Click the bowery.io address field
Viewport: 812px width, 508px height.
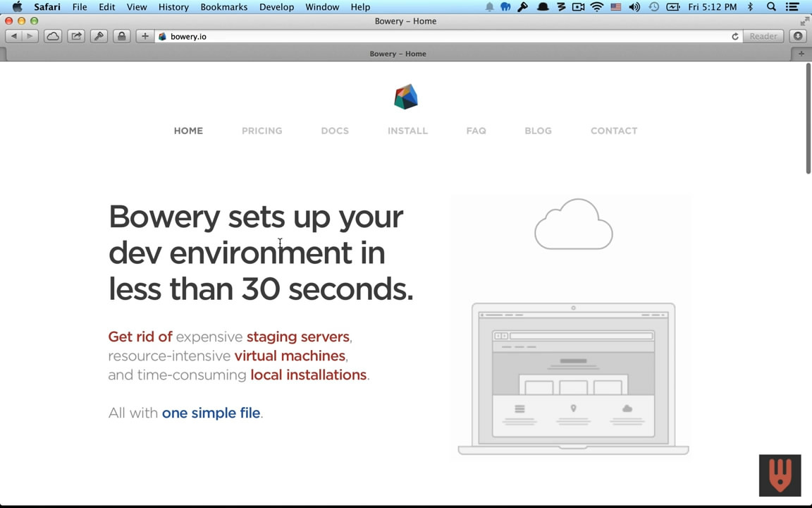click(448, 36)
